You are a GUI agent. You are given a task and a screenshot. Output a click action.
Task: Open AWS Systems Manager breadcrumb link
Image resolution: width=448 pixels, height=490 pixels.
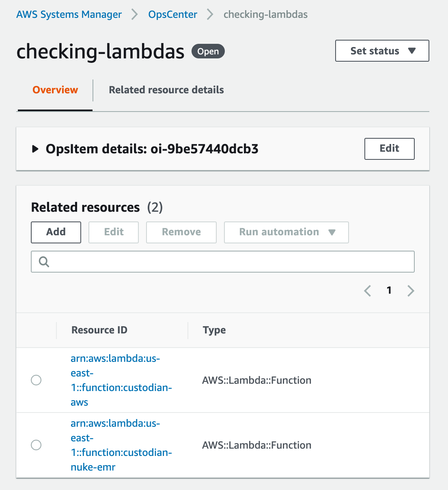click(x=69, y=15)
